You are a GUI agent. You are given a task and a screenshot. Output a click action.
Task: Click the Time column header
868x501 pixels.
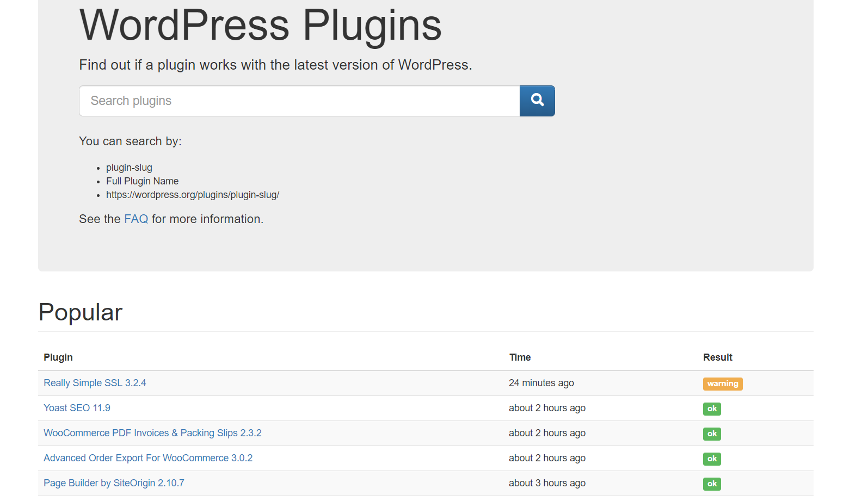520,357
